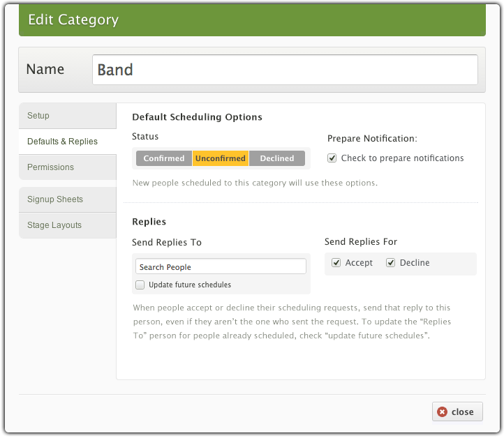Click the Search People input box

click(x=221, y=266)
